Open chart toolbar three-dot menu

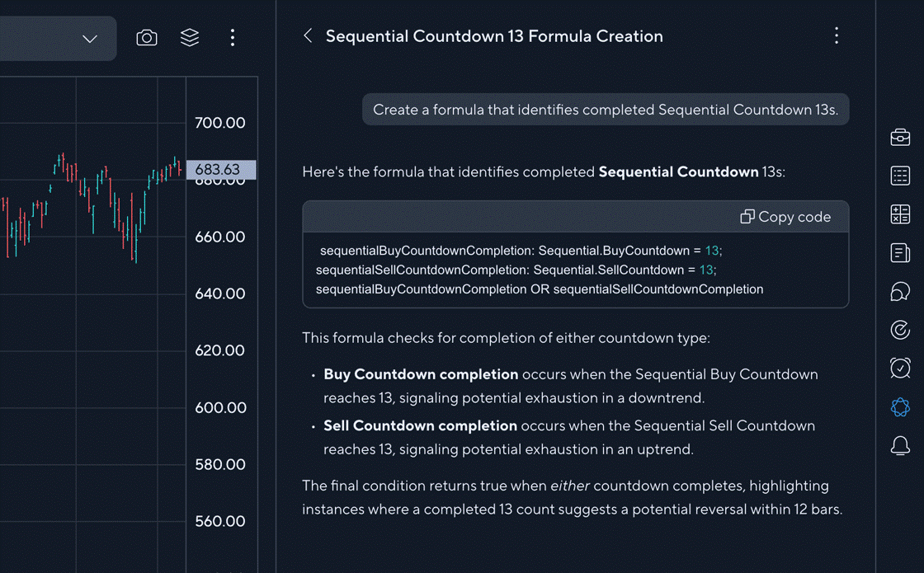tap(233, 38)
